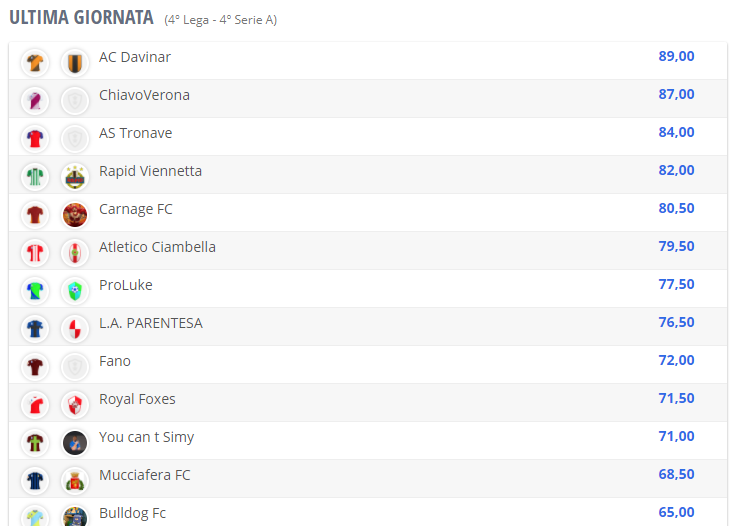This screenshot has width=741, height=526.
Task: Open the ChiavoVerona team link
Action: [x=144, y=95]
